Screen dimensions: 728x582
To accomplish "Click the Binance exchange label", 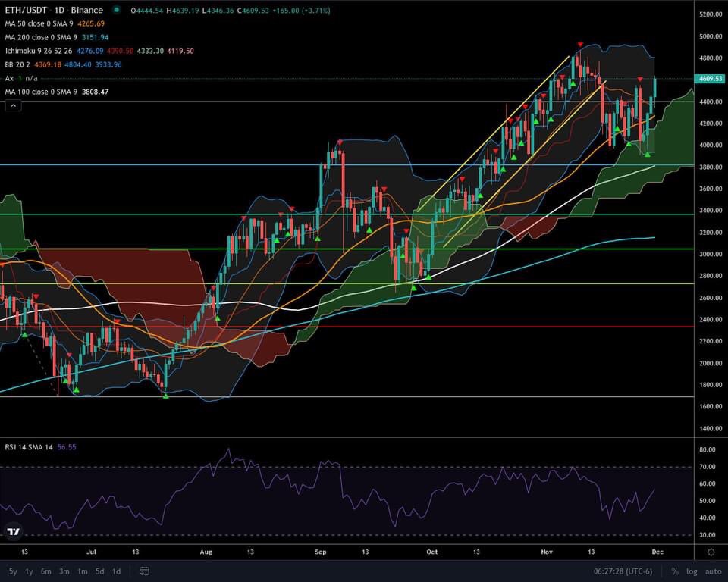I will coord(86,10).
